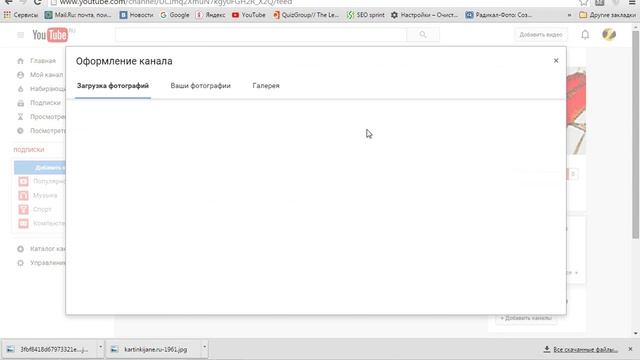Open the Mail.Ru bookmark
The image size is (640, 360).
[78, 15]
